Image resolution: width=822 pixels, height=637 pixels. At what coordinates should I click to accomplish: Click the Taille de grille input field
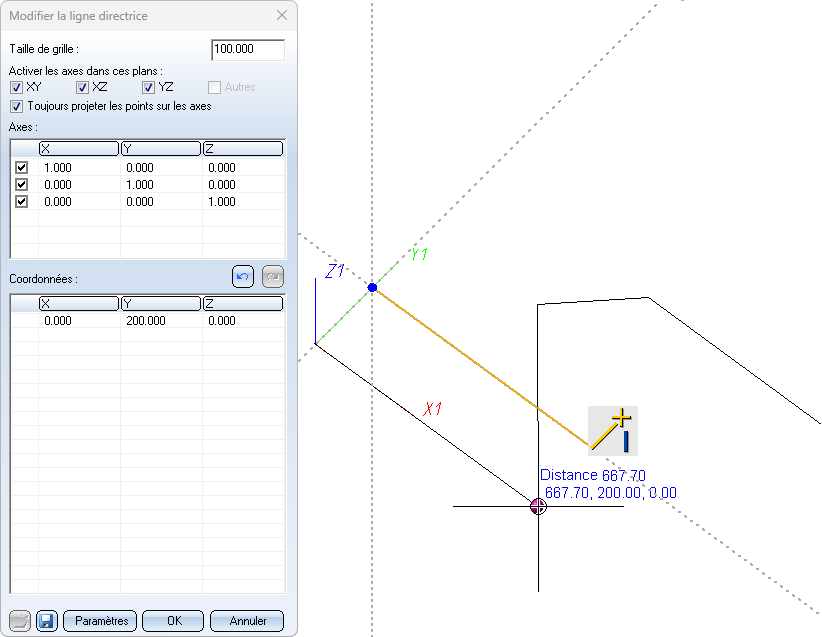248,50
